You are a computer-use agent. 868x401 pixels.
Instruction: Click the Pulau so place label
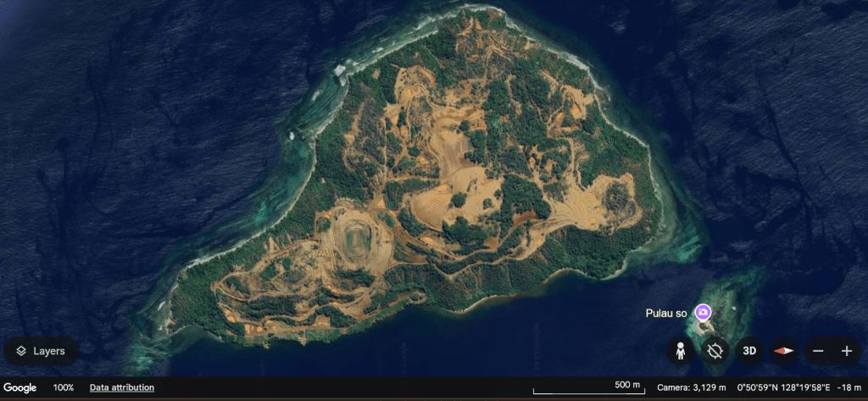[x=668, y=314]
